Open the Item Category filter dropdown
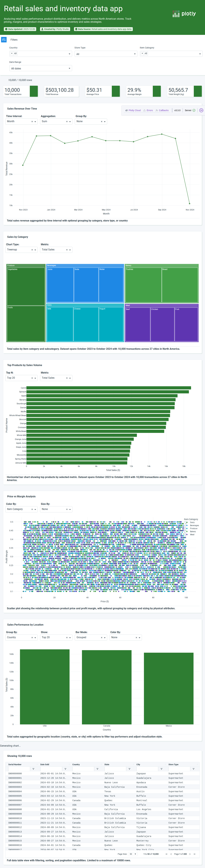 [171, 54]
